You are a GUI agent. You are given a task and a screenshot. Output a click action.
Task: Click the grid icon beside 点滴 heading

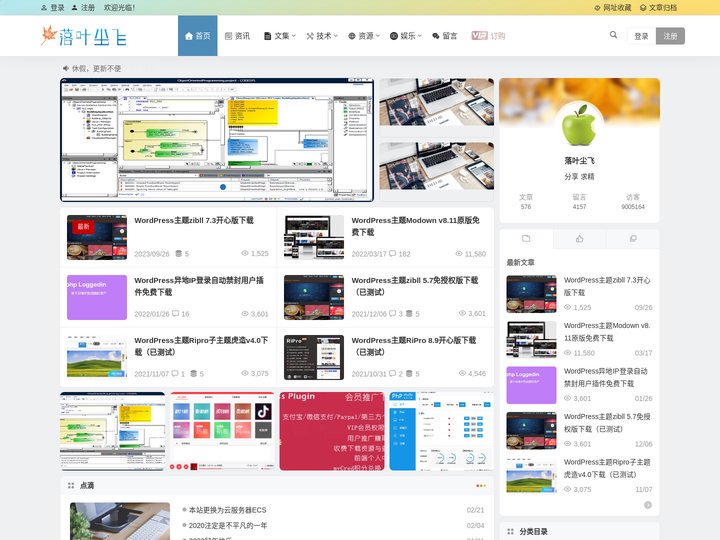pyautogui.click(x=71, y=485)
